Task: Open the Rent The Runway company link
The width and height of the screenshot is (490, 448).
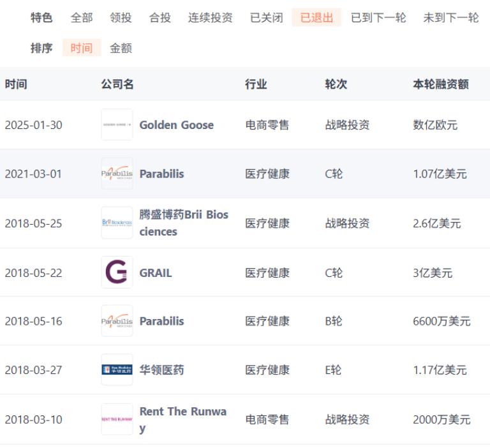Action: pos(183,419)
